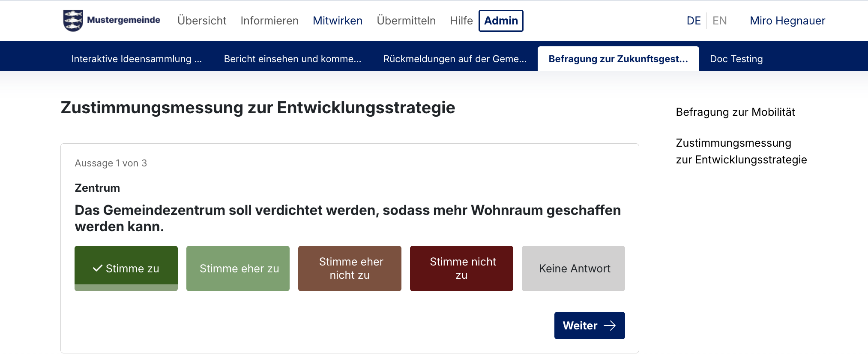Go to the Informieren section
This screenshot has height=362, width=868.
point(269,21)
